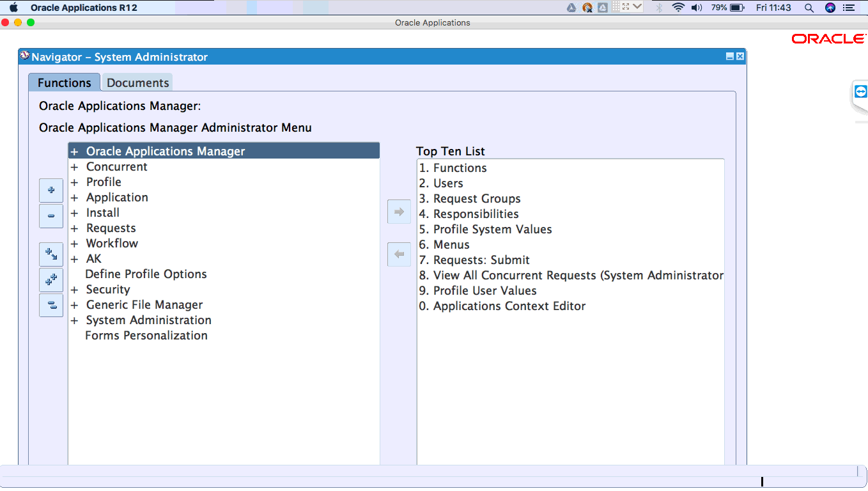Click the Navigator window title icon
Screen dimensions: 868x491
point(25,56)
